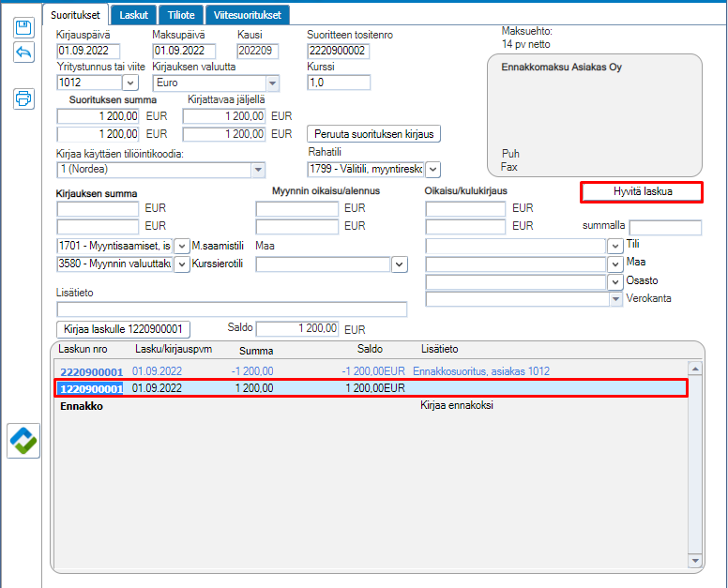Expand the Yritystunnus tai viite dropdown
Image resolution: width=728 pixels, height=588 pixels.
[130, 83]
